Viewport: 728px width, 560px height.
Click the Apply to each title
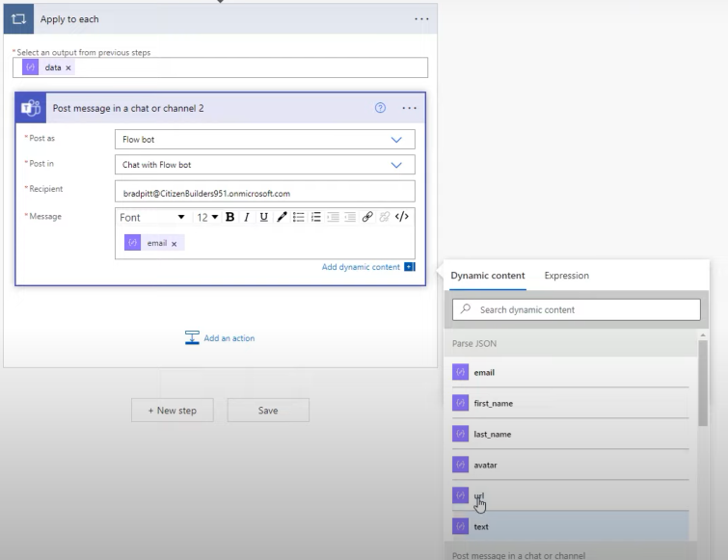point(69,19)
